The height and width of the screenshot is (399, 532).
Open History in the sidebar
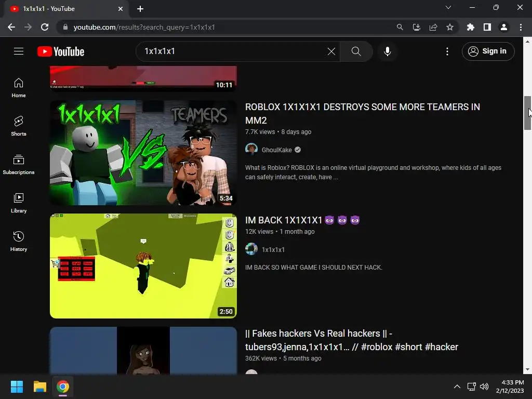point(19,241)
